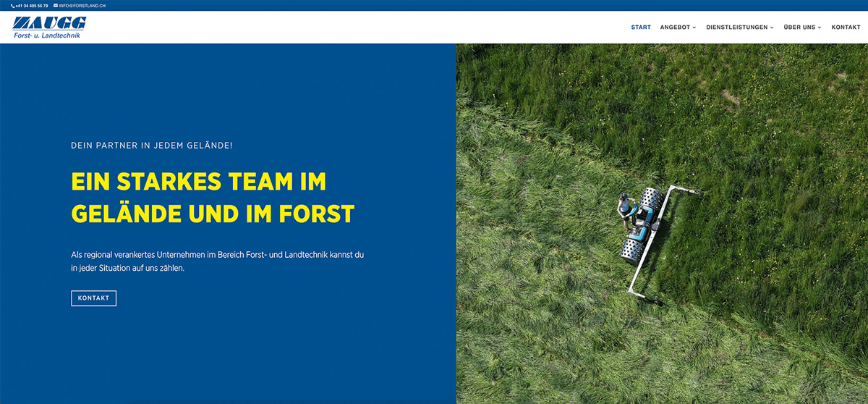Viewport: 868px width, 404px height.
Task: Click the Zaugg Forst- u. Landtechnik logo
Action: point(49,28)
